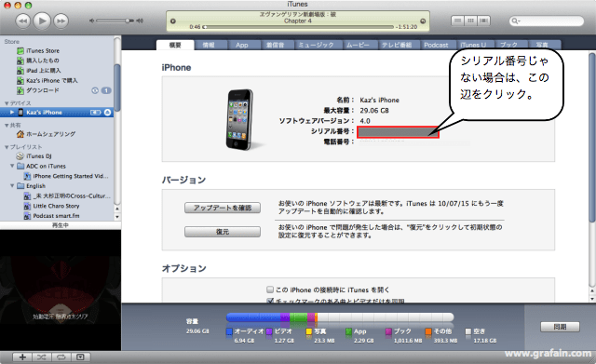
Task: Click アップデートを確認 button
Action: click(x=223, y=208)
